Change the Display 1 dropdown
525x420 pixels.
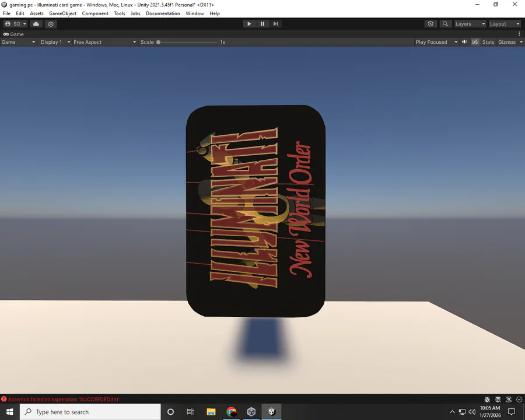coord(55,42)
